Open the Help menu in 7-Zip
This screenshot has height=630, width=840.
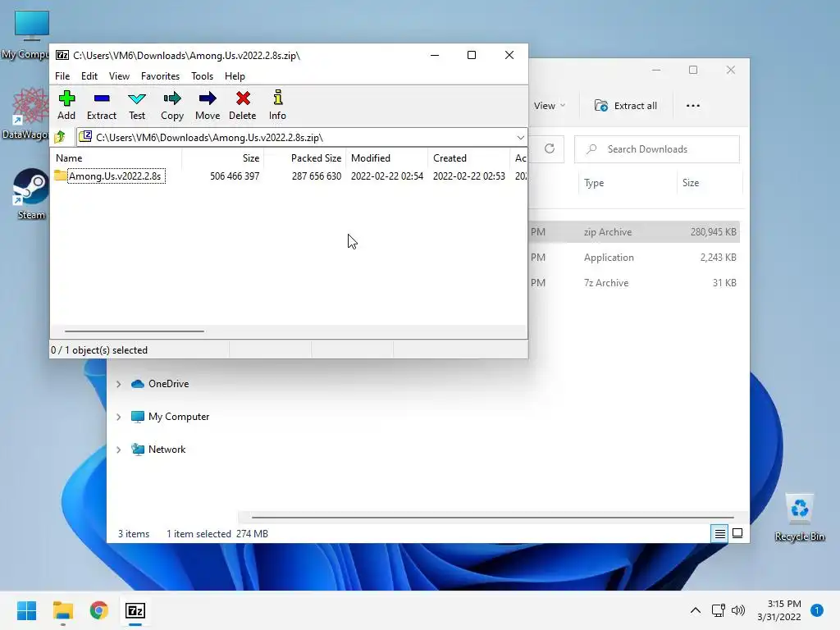pos(235,76)
